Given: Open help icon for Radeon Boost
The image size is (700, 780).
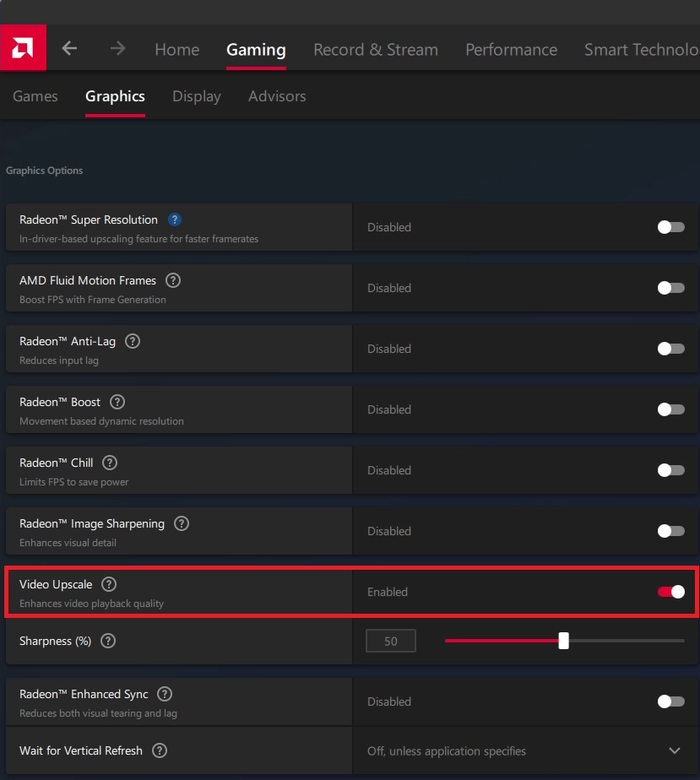Looking at the screenshot, I should point(117,402).
